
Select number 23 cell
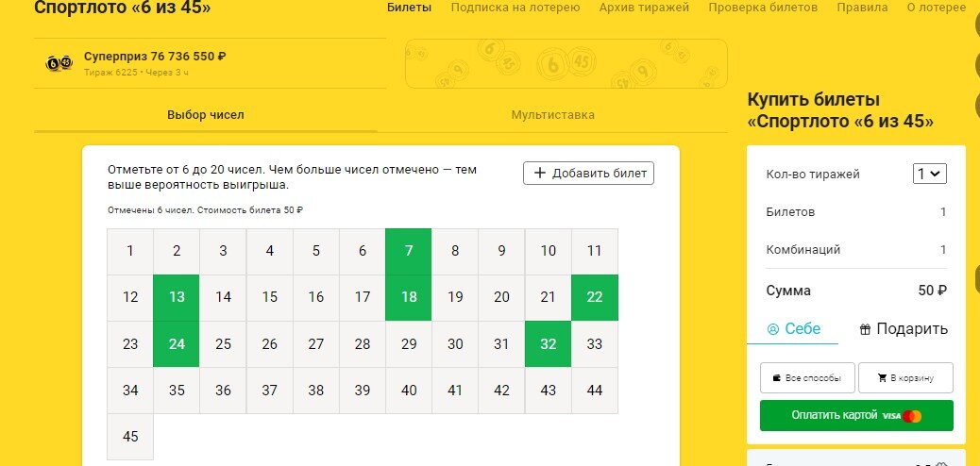point(130,344)
